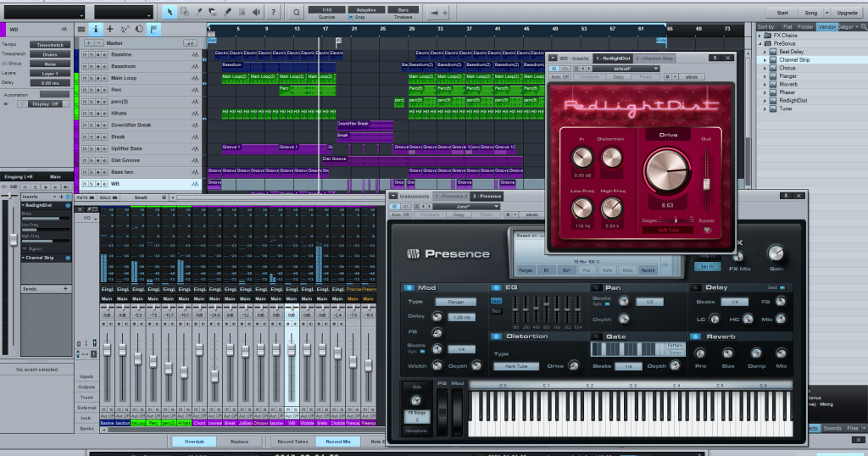Click the Record Mix button
Screen dimensions: 868x456
point(337,442)
